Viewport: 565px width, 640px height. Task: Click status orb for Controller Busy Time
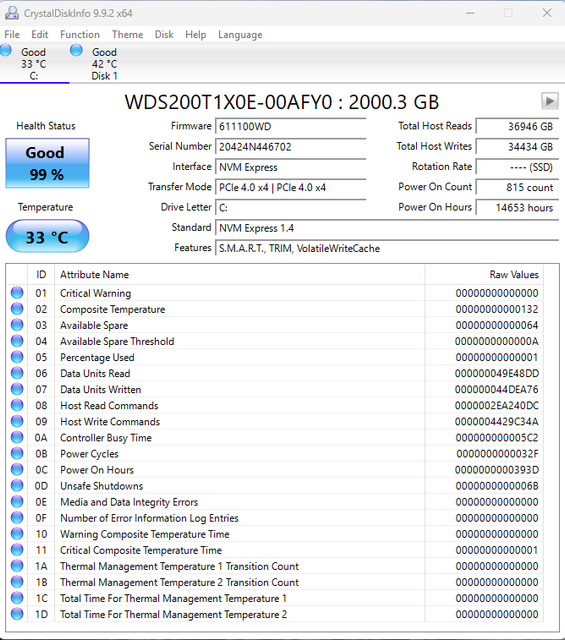coord(17,437)
